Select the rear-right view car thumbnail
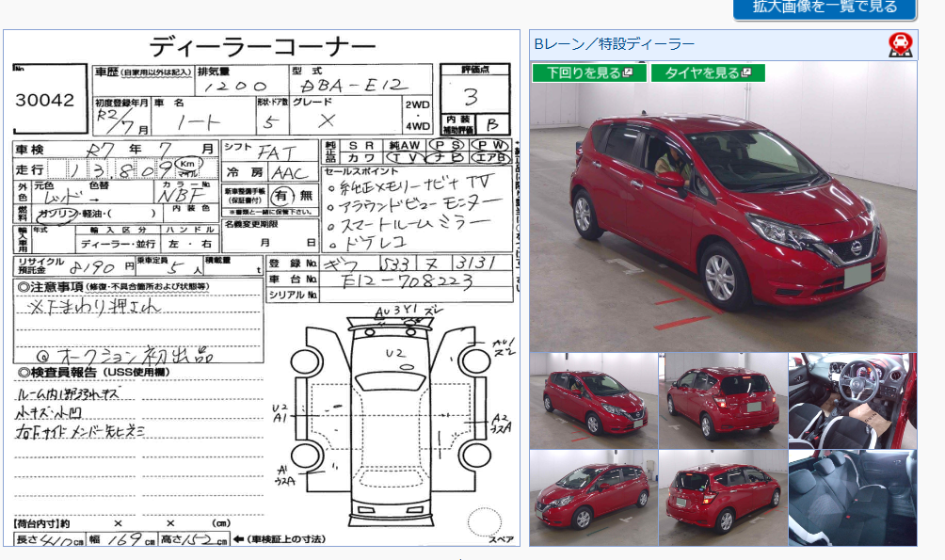This screenshot has height=560, width=945. click(x=723, y=497)
